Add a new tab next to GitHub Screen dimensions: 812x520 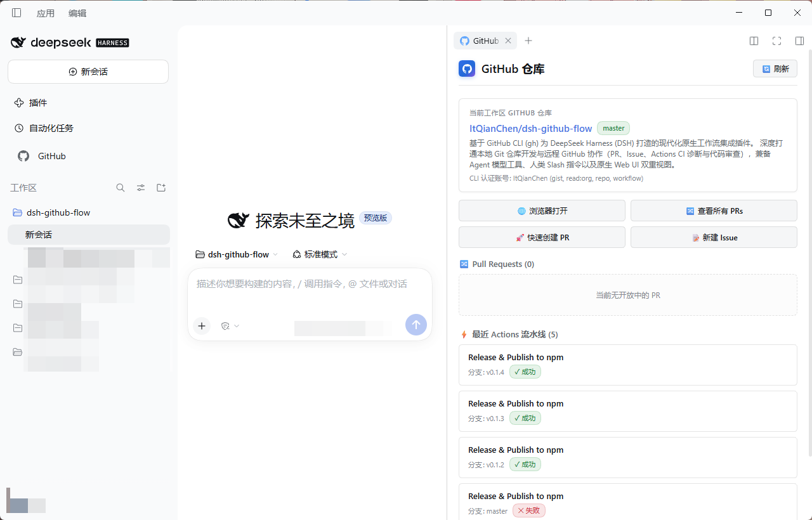click(528, 41)
